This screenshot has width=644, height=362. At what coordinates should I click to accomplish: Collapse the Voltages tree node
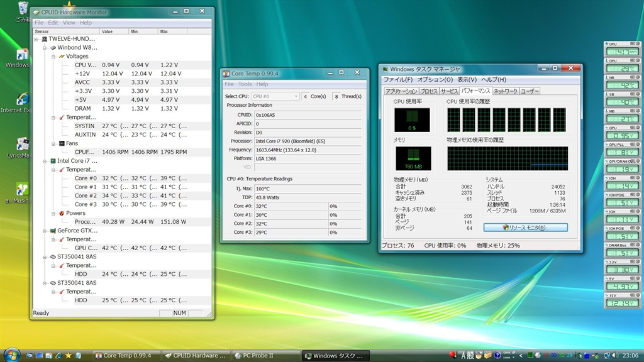click(x=53, y=56)
